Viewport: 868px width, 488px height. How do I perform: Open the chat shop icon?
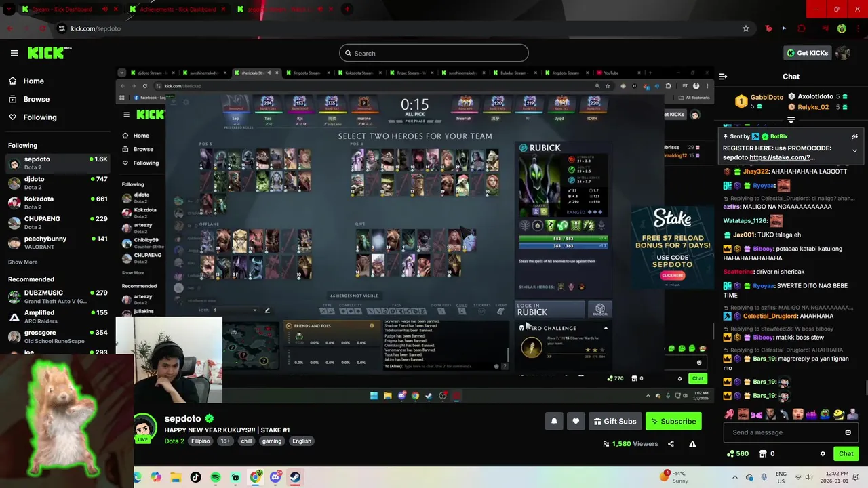pos(763,453)
